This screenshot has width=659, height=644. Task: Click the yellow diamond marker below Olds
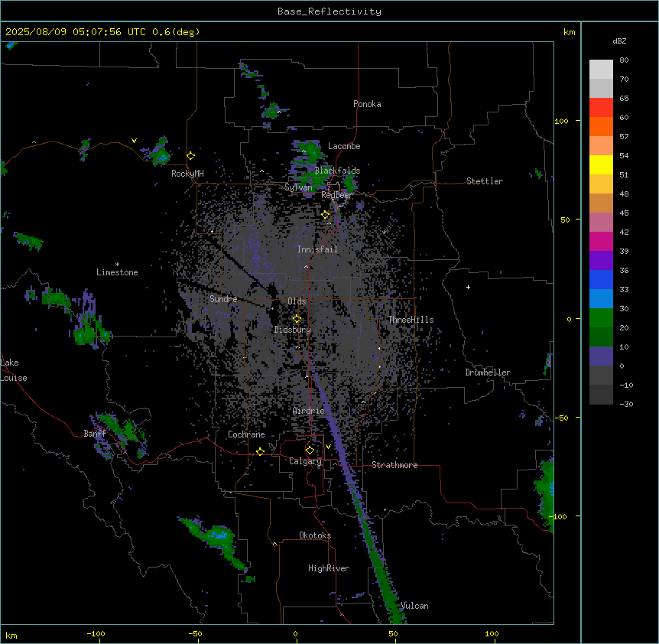[x=297, y=319]
